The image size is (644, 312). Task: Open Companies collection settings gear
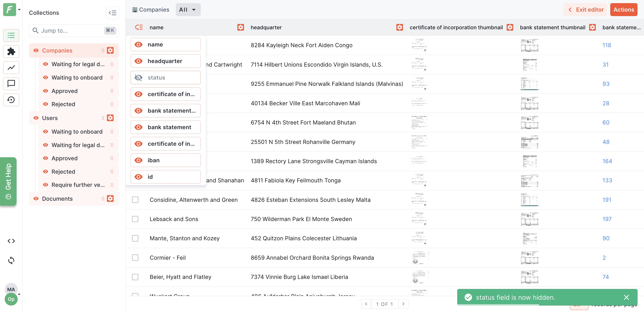[110, 51]
